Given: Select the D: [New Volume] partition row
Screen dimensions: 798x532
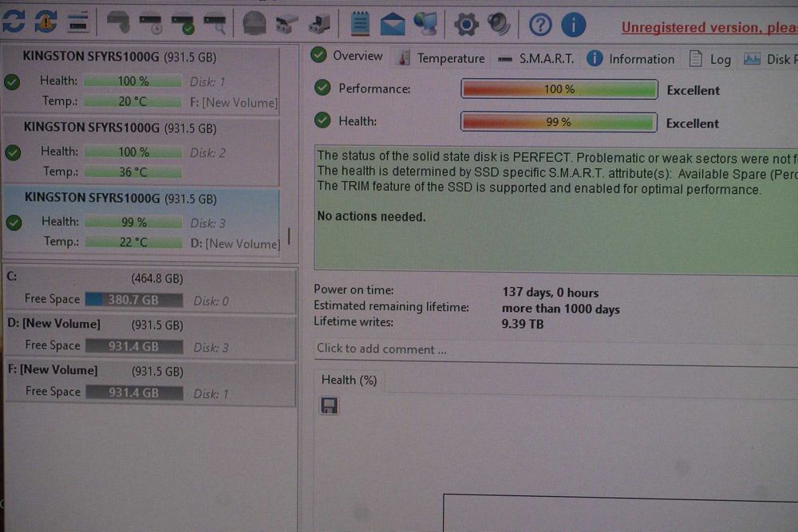Looking at the screenshot, I should tap(151, 337).
